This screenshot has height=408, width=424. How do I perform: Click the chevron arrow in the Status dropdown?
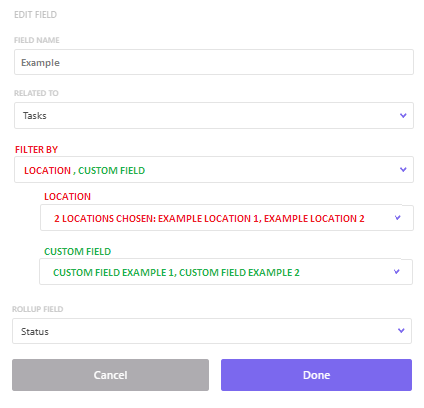click(401, 331)
